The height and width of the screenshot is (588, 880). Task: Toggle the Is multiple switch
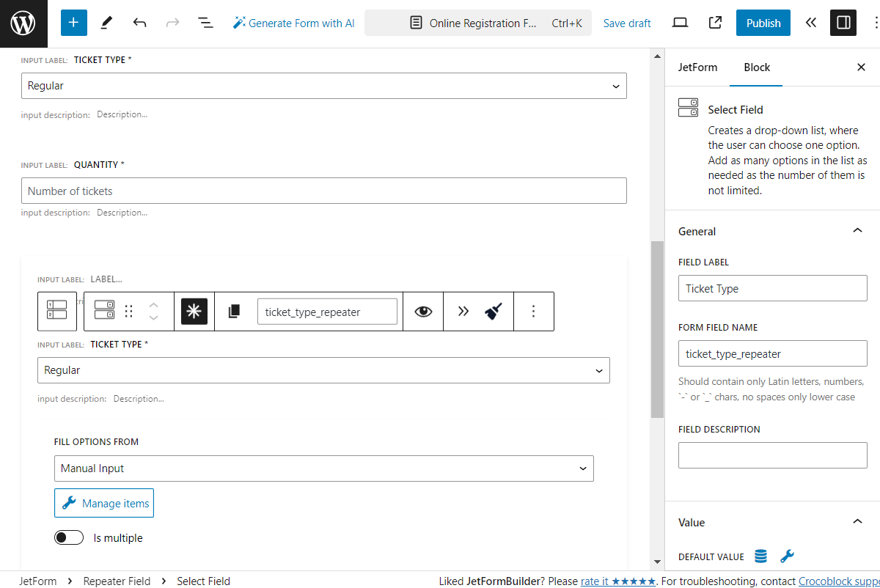coord(69,538)
